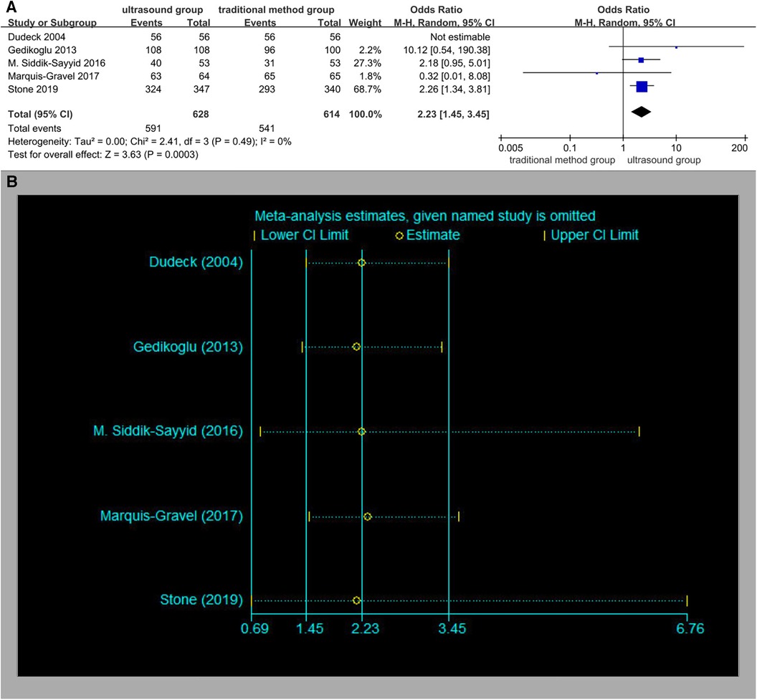
Task: Click the 'Stone 2019' study label
Action: tap(33, 90)
